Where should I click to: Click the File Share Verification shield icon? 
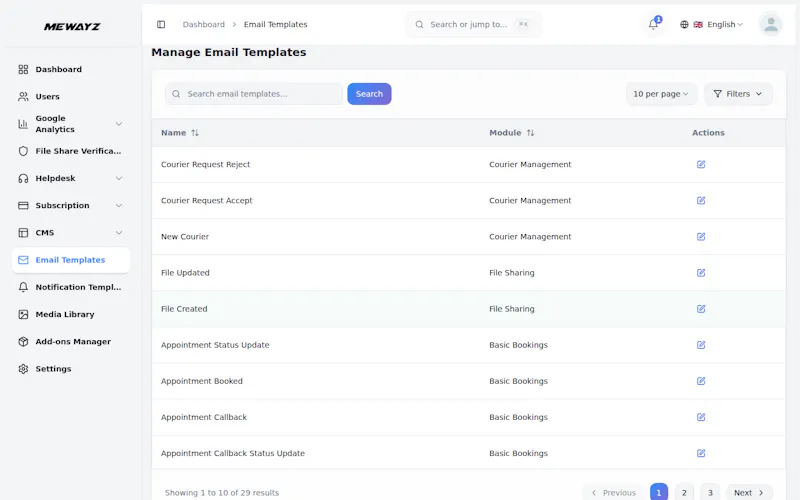click(23, 151)
